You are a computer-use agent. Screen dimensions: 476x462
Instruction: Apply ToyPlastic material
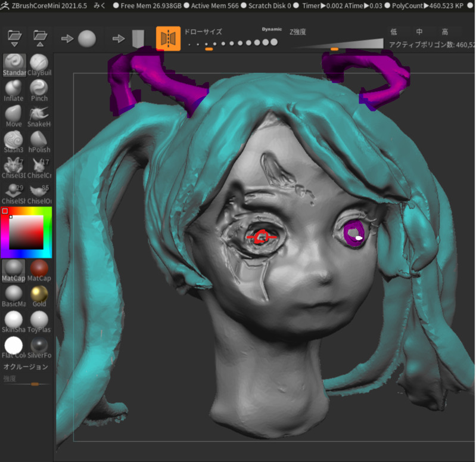click(x=39, y=322)
